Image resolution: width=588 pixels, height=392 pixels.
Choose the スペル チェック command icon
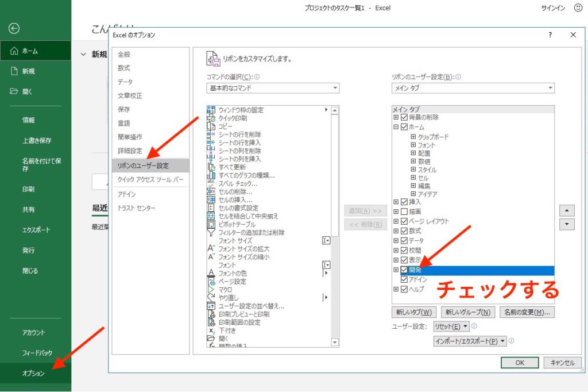[211, 183]
